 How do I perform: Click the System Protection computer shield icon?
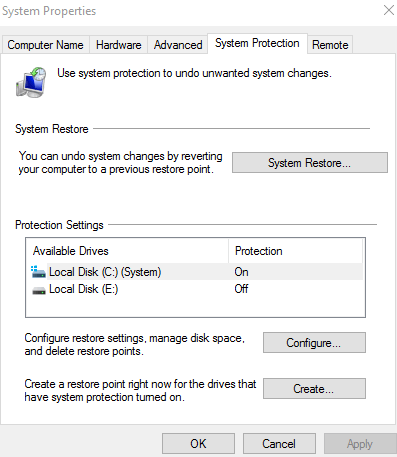(31, 82)
